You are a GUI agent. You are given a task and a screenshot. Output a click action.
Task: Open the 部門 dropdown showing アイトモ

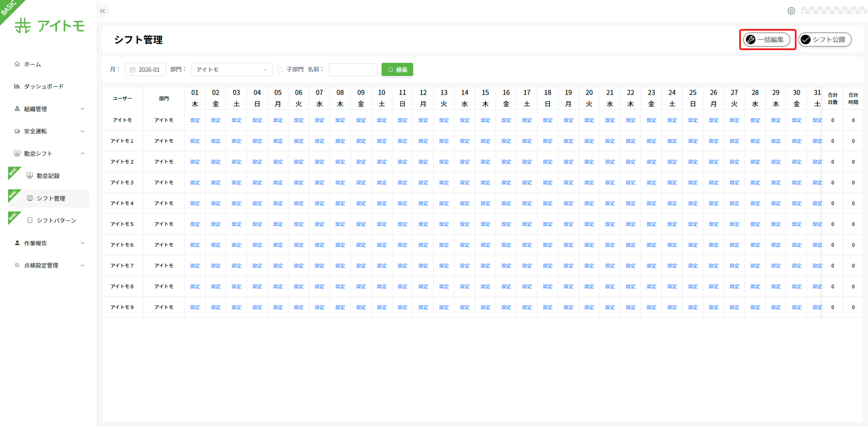pos(231,70)
